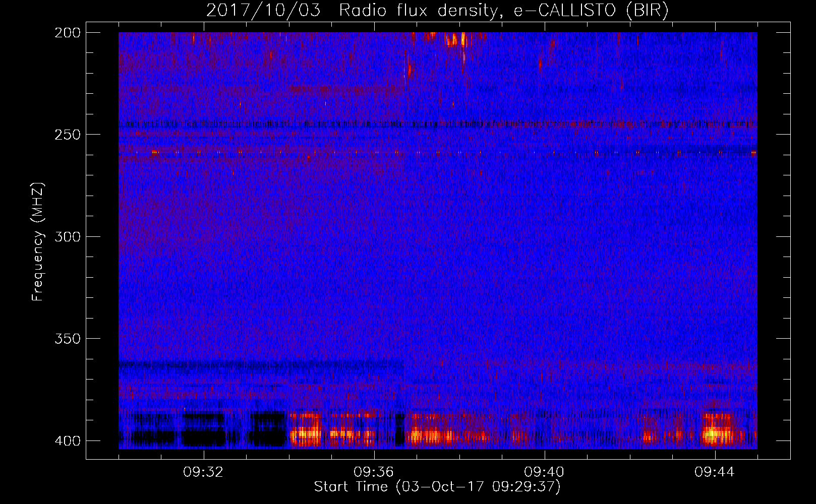The height and width of the screenshot is (504, 816).
Task: Click the 200 frequency tick label
Action: tap(68, 33)
